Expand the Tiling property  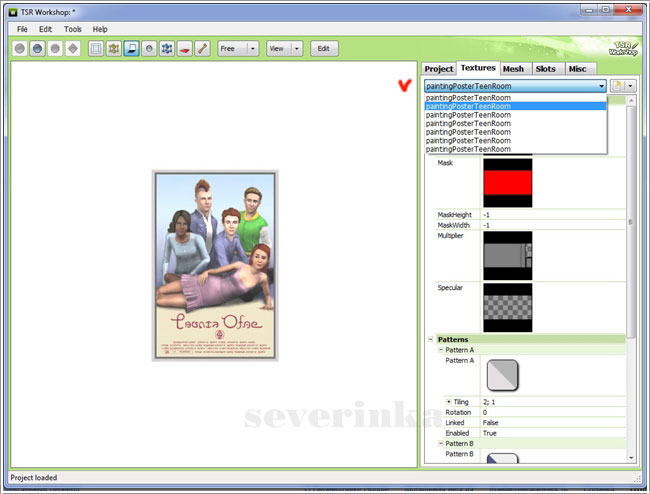pyautogui.click(x=449, y=402)
